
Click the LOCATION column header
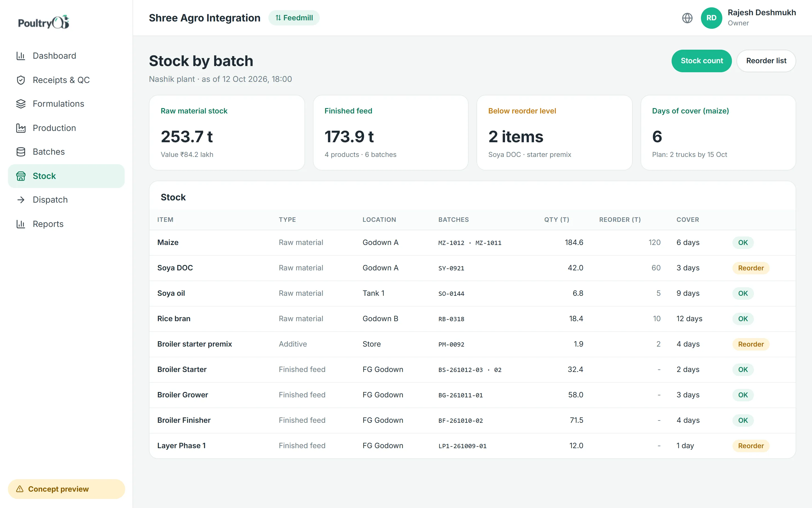pyautogui.click(x=379, y=220)
